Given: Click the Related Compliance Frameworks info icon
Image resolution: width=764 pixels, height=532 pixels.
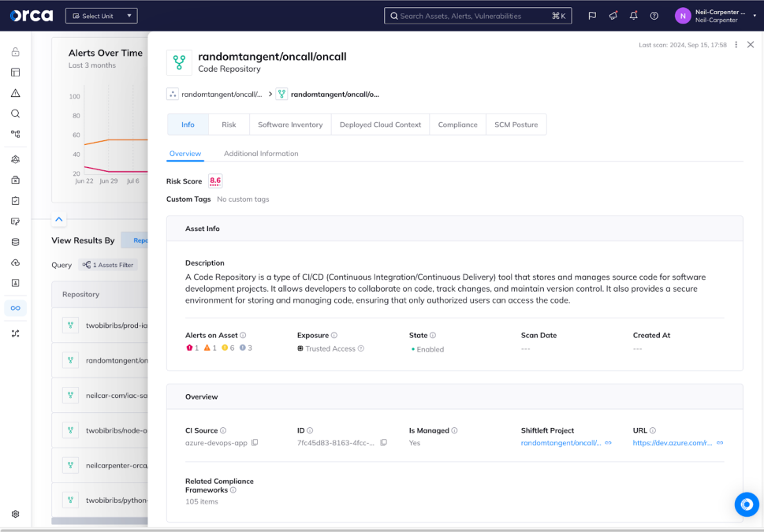Looking at the screenshot, I should point(233,490).
